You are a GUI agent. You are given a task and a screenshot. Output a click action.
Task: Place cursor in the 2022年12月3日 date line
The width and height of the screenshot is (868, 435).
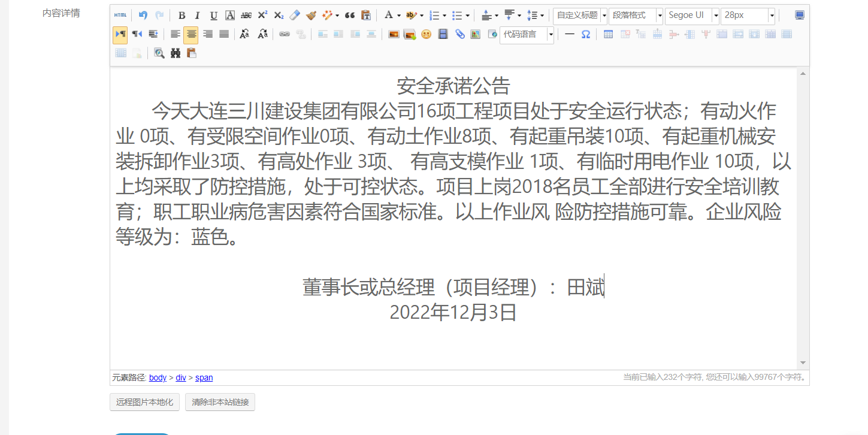[453, 312]
